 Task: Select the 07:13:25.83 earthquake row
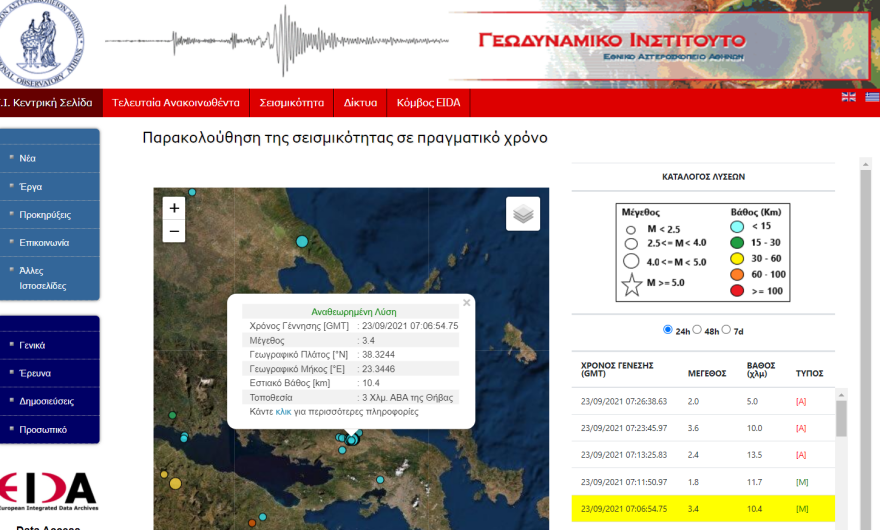click(x=703, y=455)
